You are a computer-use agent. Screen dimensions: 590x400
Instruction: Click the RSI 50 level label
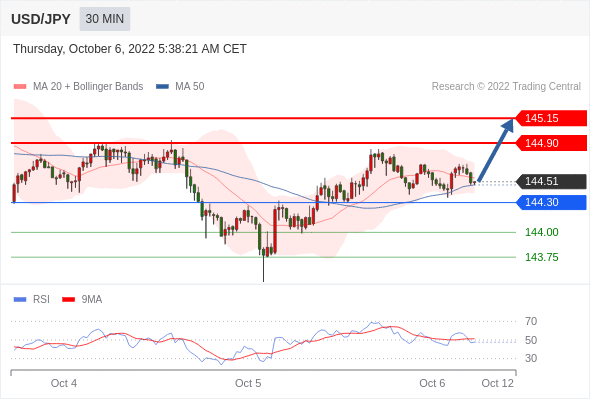click(531, 341)
